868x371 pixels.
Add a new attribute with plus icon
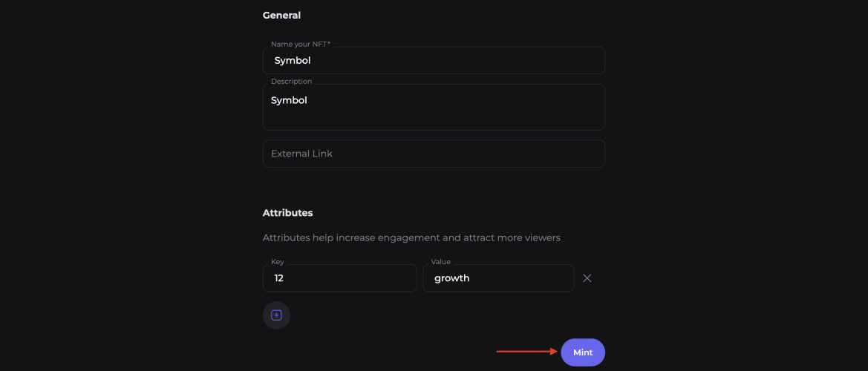click(x=276, y=315)
